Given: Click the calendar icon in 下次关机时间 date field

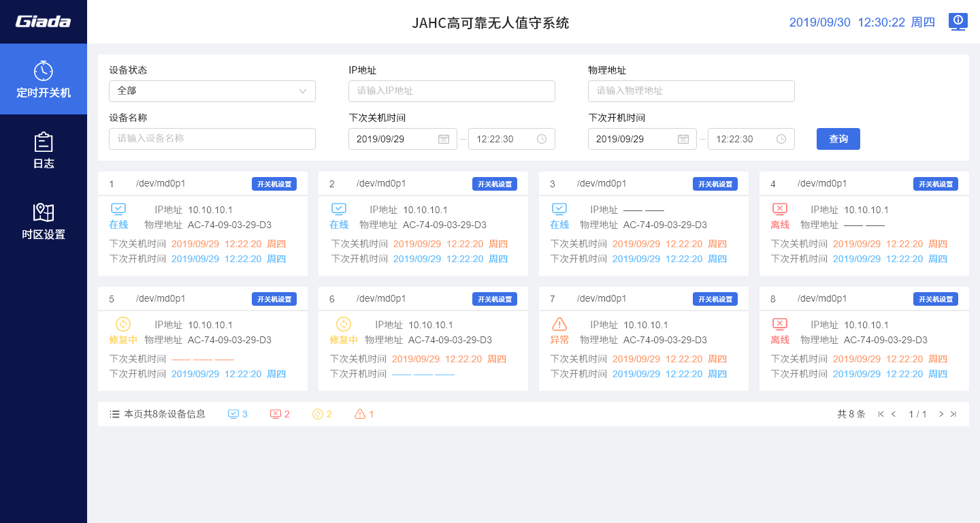Looking at the screenshot, I should click(x=444, y=139).
